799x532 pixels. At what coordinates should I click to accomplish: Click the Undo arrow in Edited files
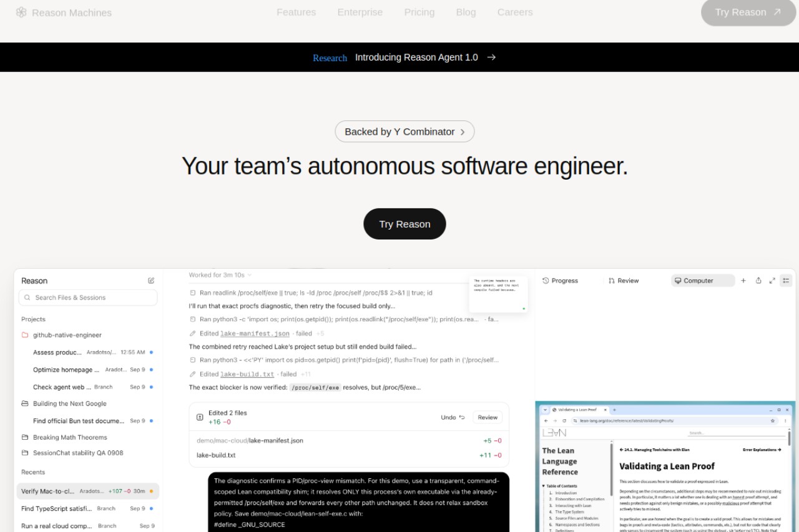462,417
